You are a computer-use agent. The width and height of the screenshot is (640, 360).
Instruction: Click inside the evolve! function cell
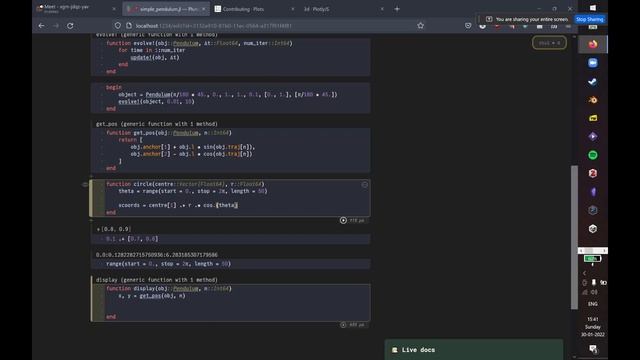pyautogui.click(x=231, y=57)
